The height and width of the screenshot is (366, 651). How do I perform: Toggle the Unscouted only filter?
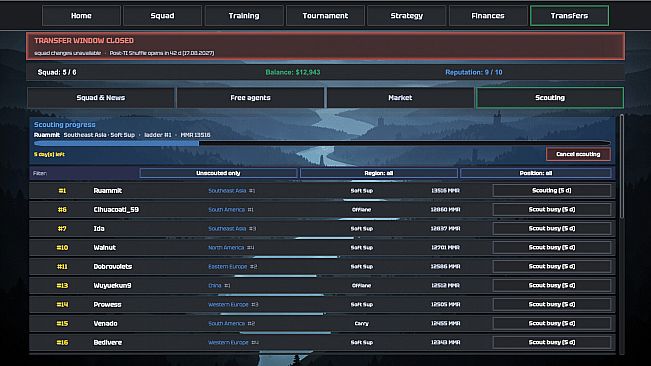point(218,173)
